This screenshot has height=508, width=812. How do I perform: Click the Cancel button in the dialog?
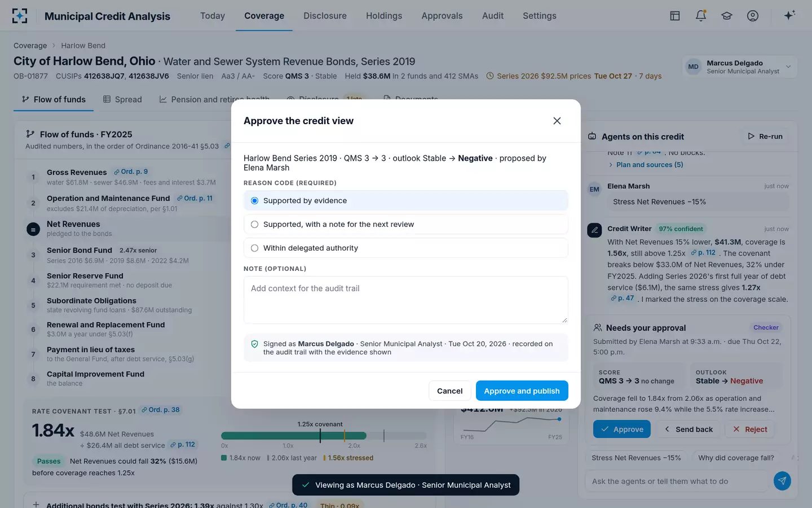click(449, 391)
